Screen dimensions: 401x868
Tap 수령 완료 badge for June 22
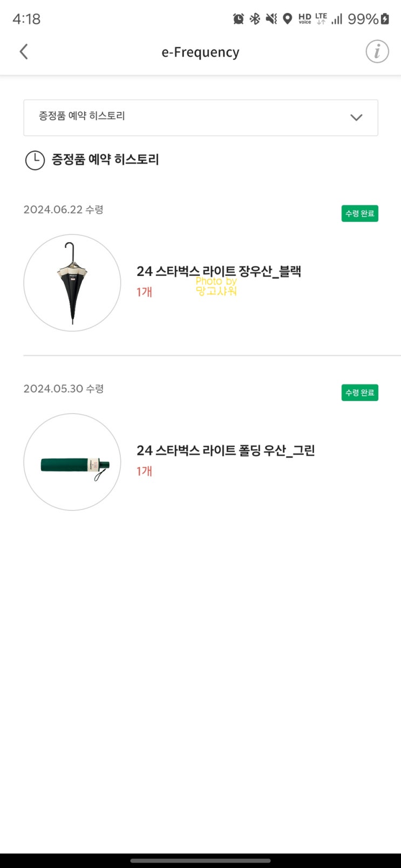tap(359, 213)
